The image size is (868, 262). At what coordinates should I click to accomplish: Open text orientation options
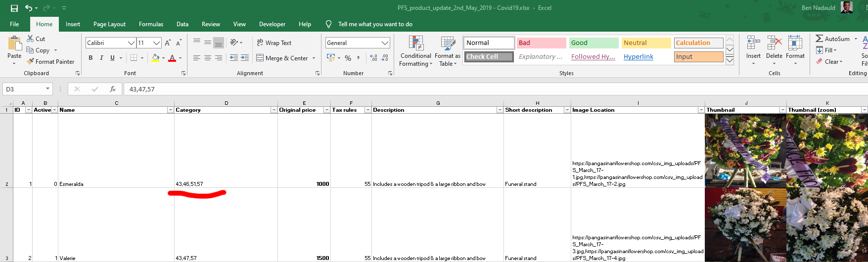[x=236, y=43]
